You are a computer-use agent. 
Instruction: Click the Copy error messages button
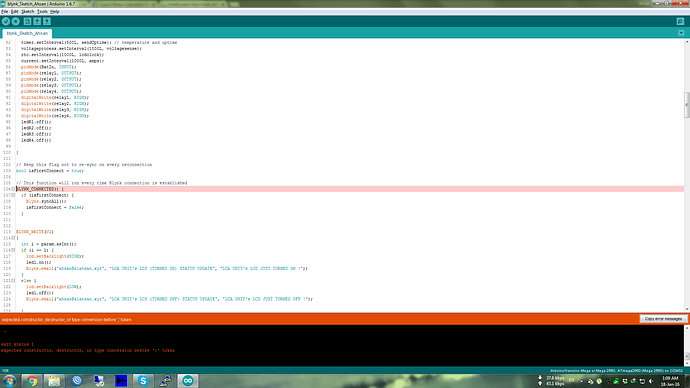tap(663, 318)
